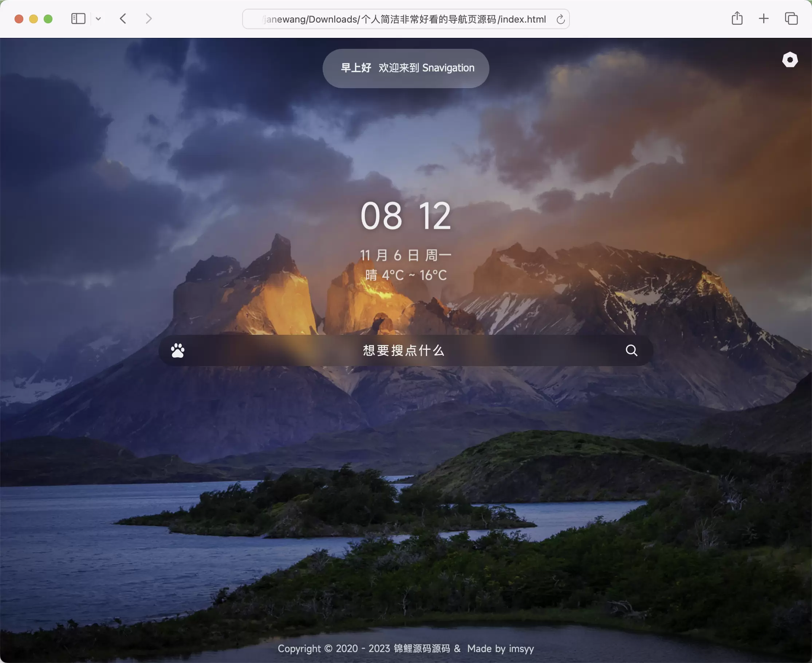
Task: Click the sidebar toggle icon
Action: coord(79,19)
